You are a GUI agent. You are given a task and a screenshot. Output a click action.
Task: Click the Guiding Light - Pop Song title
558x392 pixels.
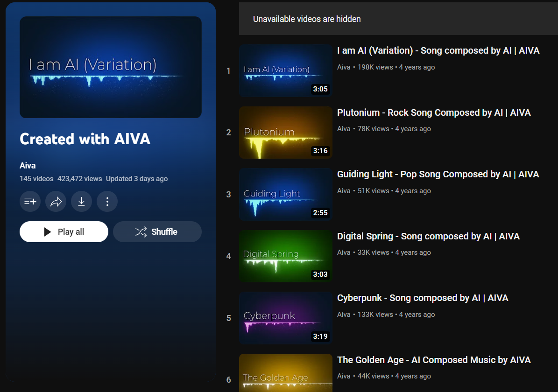point(438,174)
